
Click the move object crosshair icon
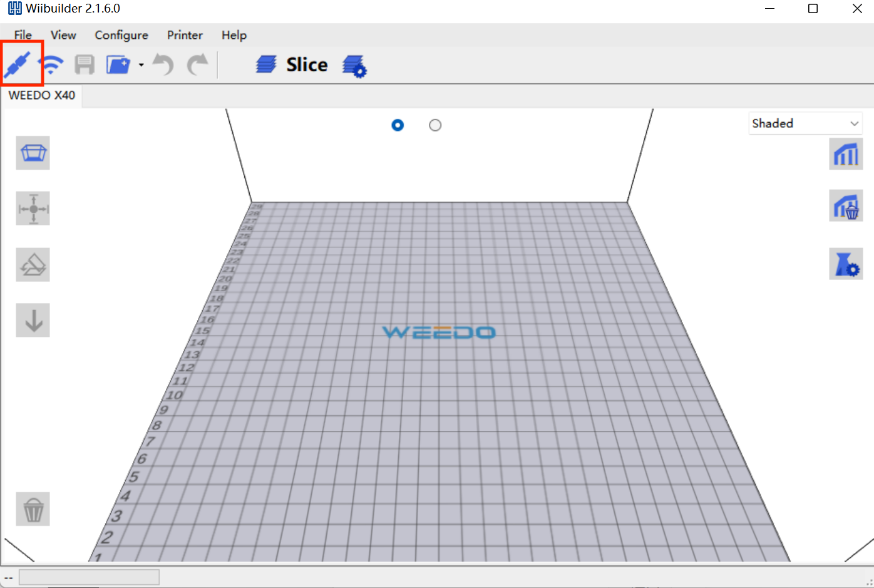pyautogui.click(x=33, y=209)
